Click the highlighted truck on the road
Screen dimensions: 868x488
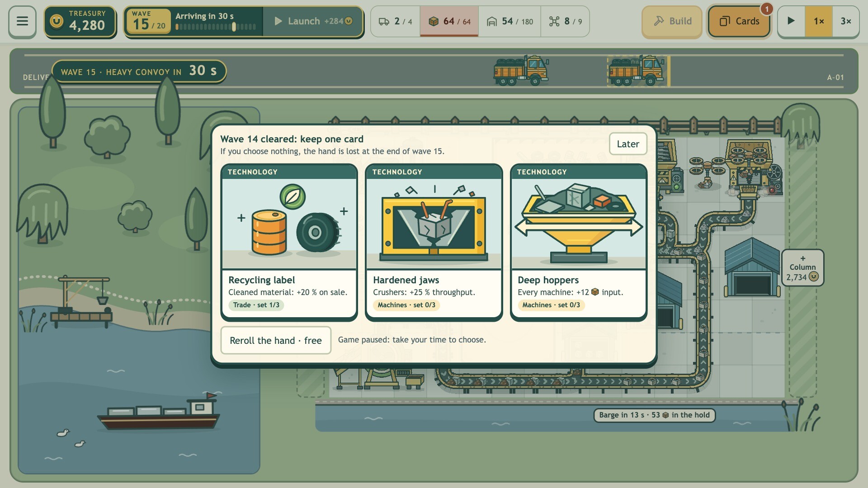pos(637,70)
